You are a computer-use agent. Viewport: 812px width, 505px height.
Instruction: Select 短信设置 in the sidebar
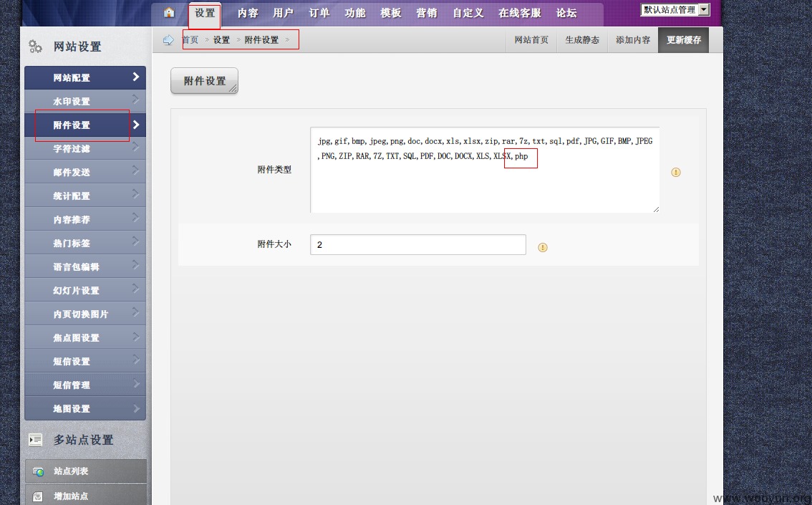pyautogui.click(x=85, y=362)
